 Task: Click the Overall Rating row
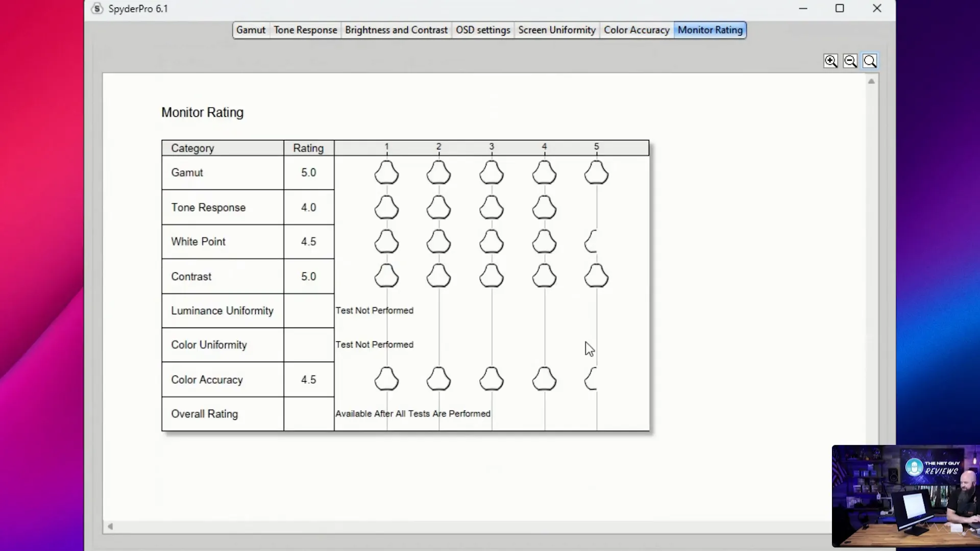click(x=204, y=413)
